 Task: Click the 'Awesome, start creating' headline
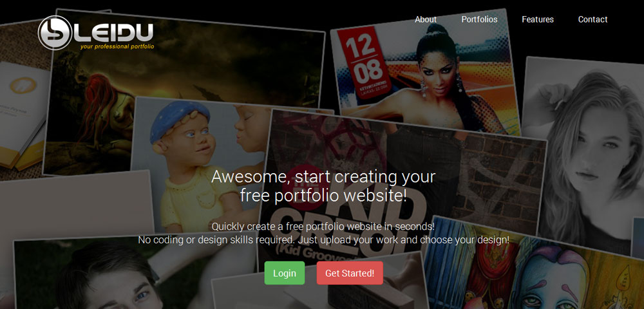coord(323,186)
